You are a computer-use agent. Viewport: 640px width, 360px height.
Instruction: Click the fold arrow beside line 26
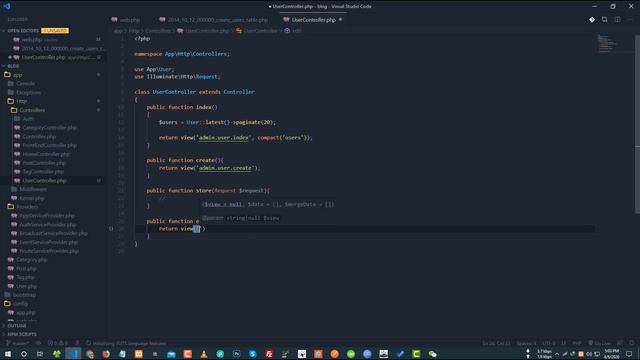(111, 229)
